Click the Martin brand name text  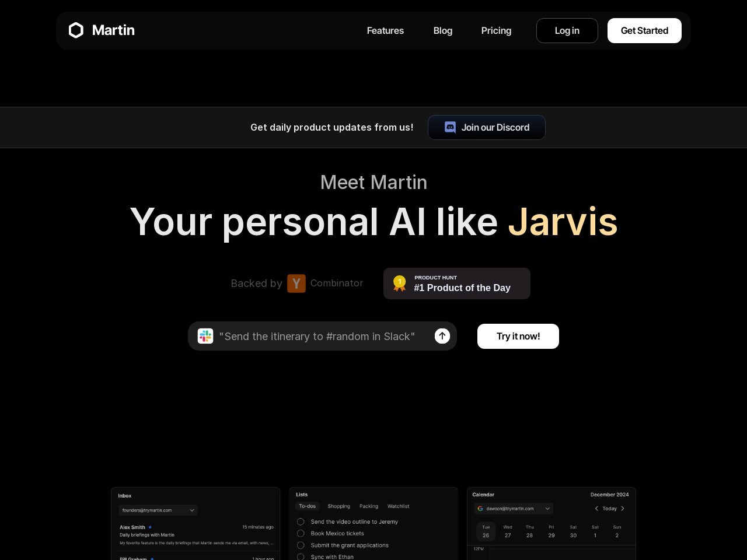[x=113, y=30]
